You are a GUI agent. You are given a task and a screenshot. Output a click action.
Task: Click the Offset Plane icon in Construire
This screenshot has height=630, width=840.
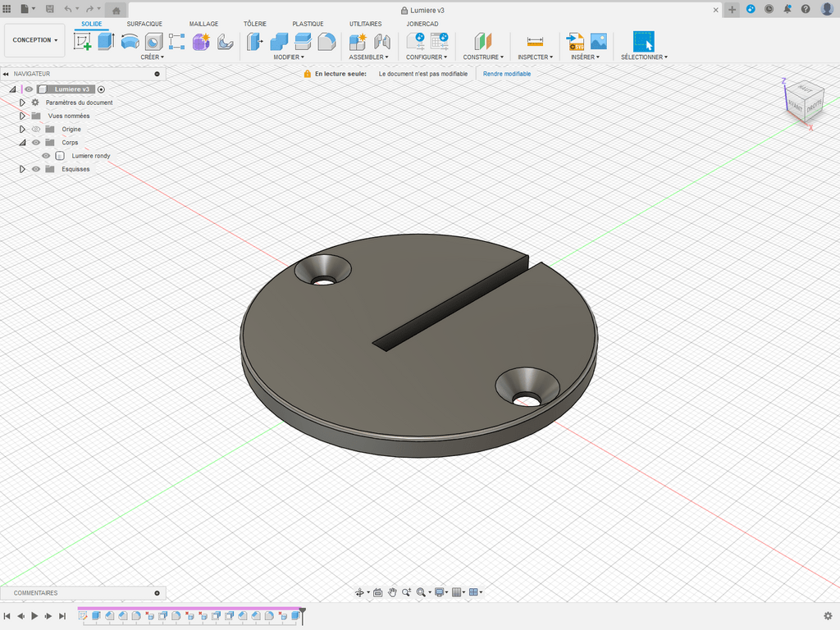click(482, 41)
